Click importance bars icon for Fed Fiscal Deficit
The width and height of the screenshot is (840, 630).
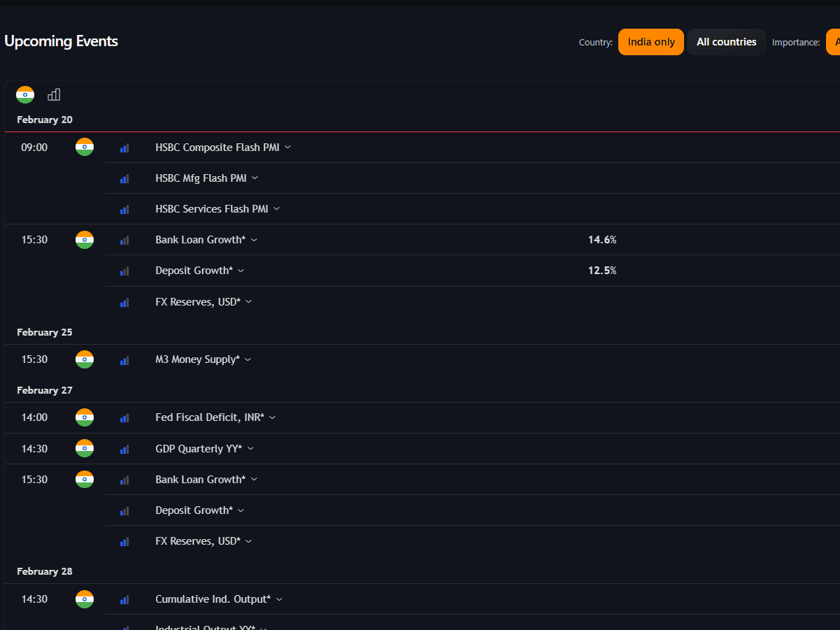pos(124,418)
